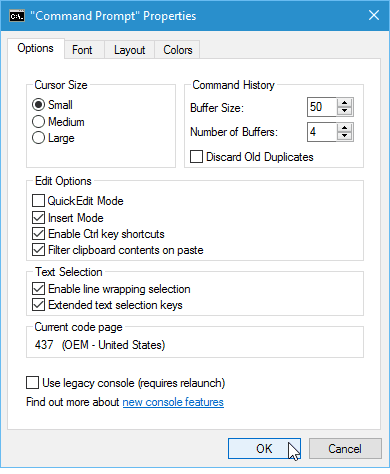Open the new console features link
The image size is (390, 474).
tap(173, 402)
